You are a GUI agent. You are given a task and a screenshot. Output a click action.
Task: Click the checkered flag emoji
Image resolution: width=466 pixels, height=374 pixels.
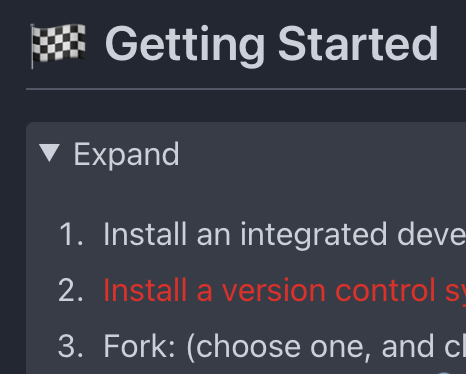pos(58,45)
